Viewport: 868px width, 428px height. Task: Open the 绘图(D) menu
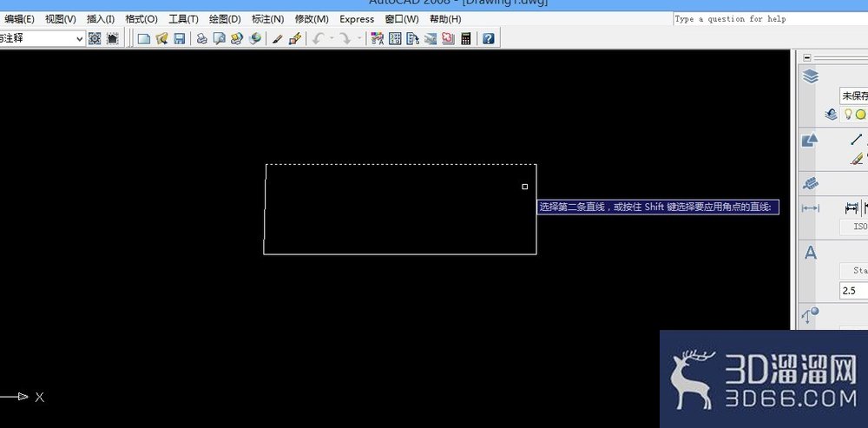(x=225, y=19)
